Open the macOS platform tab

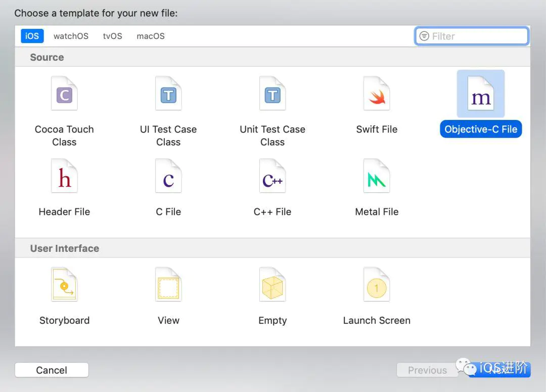(x=151, y=36)
